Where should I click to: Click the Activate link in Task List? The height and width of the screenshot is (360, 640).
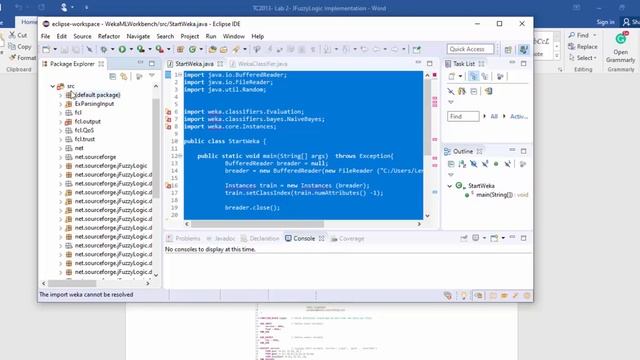click(519, 116)
